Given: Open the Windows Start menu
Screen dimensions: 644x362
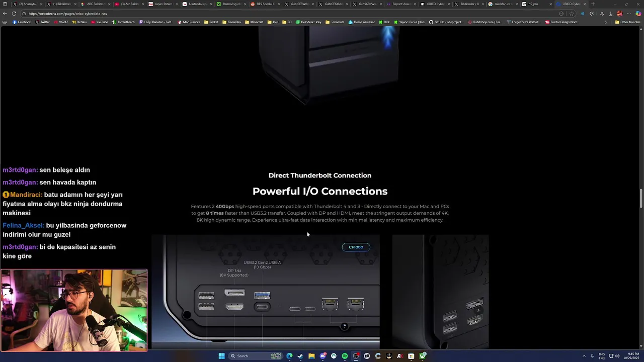Looking at the screenshot, I should click(x=221, y=356).
